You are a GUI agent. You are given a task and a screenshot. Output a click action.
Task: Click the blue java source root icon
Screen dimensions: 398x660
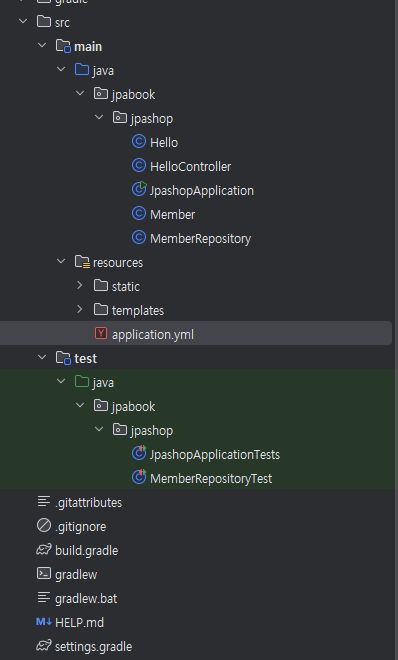[82, 69]
